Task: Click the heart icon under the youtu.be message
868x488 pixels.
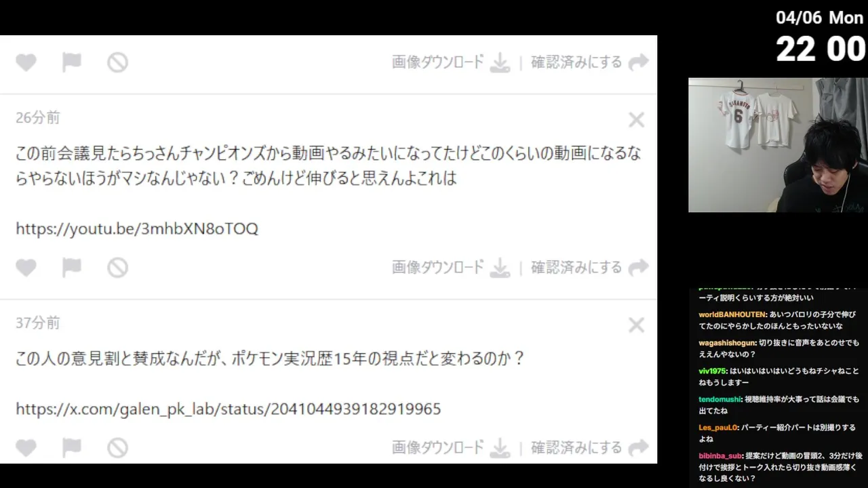Action: coord(26,268)
